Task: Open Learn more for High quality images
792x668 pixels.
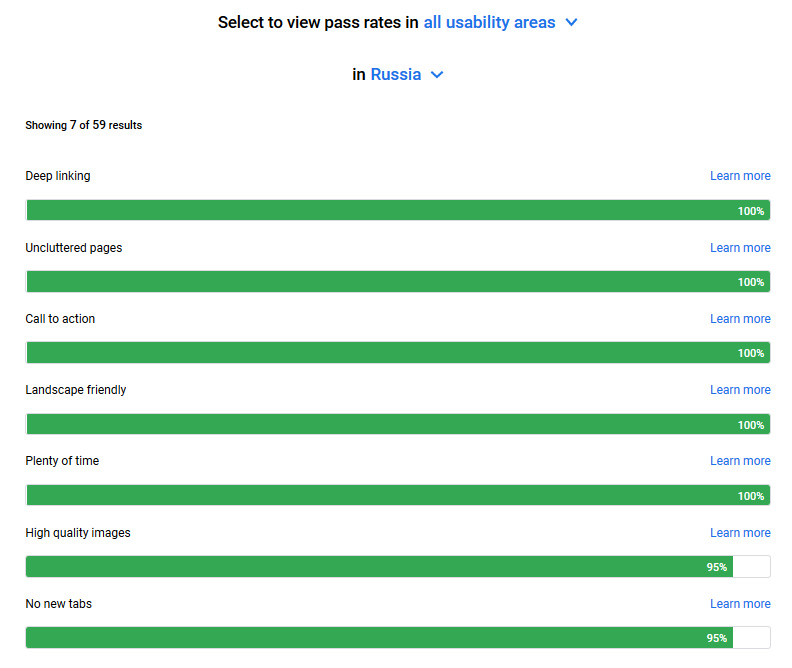Action: [x=740, y=533]
